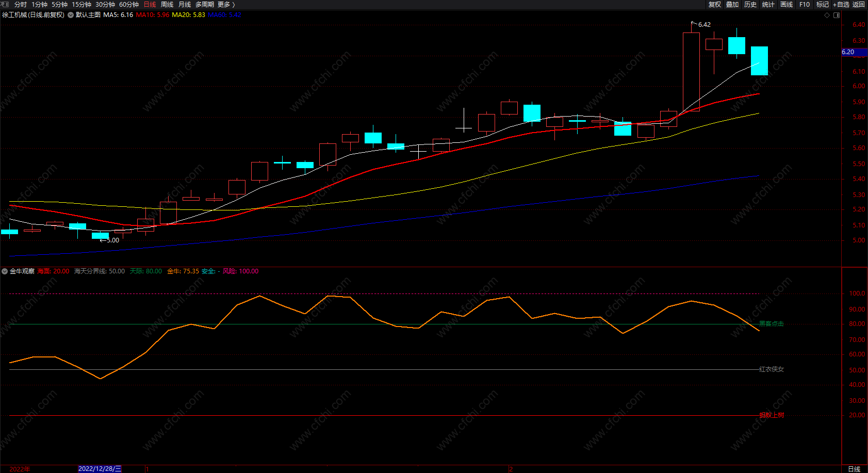Click the 2022/12/28/三 date marker
868x473 pixels.
[100, 469]
